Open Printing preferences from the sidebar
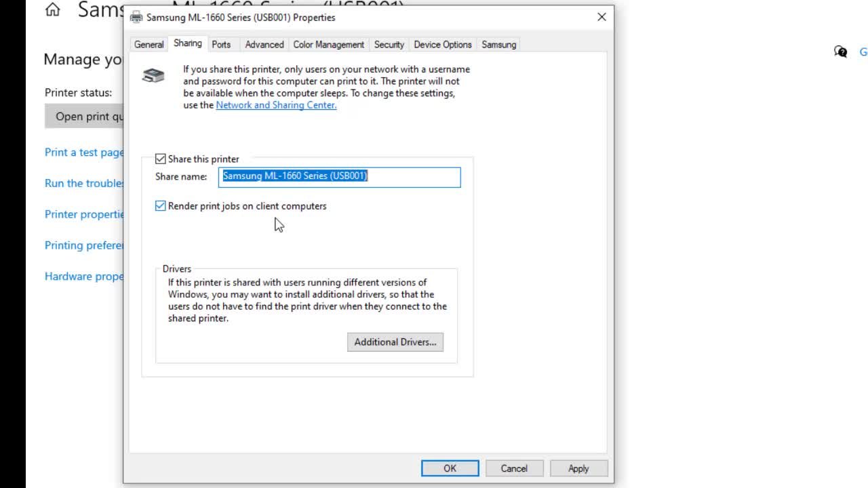This screenshot has height=488, width=868. (83, 245)
